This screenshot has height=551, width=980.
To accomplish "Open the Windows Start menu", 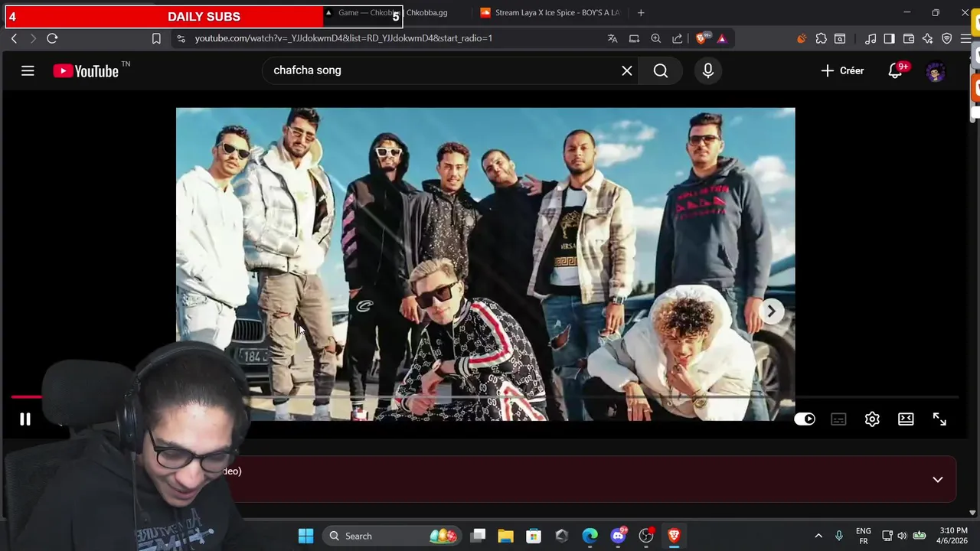I will tap(305, 536).
